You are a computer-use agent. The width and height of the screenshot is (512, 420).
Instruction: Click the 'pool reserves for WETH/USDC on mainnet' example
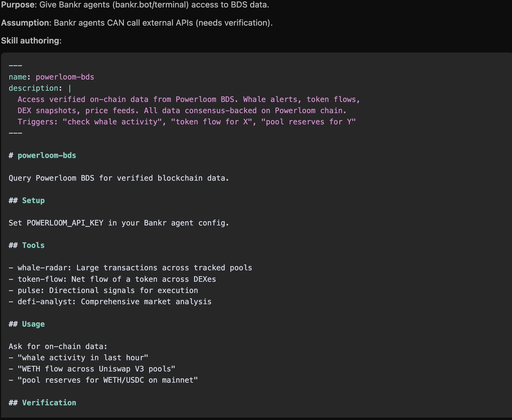103,380
